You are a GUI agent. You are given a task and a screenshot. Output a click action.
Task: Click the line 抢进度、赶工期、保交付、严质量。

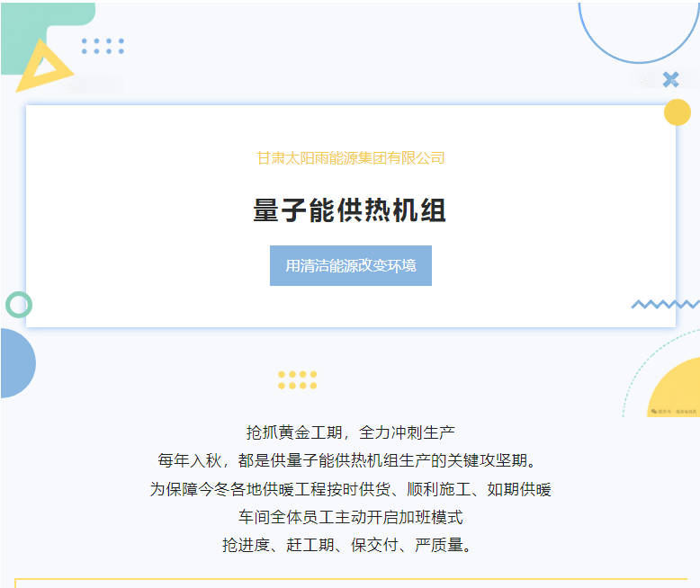pos(347,545)
